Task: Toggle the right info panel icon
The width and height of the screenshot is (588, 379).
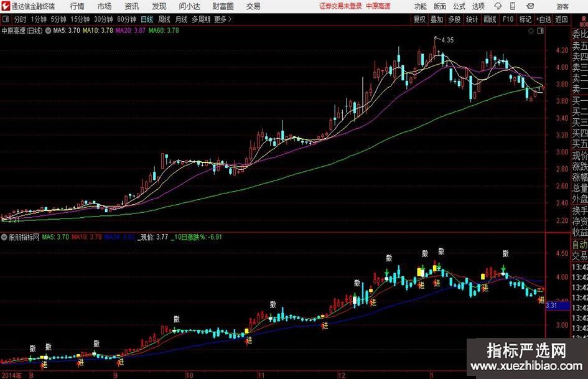Action: tap(540, 31)
